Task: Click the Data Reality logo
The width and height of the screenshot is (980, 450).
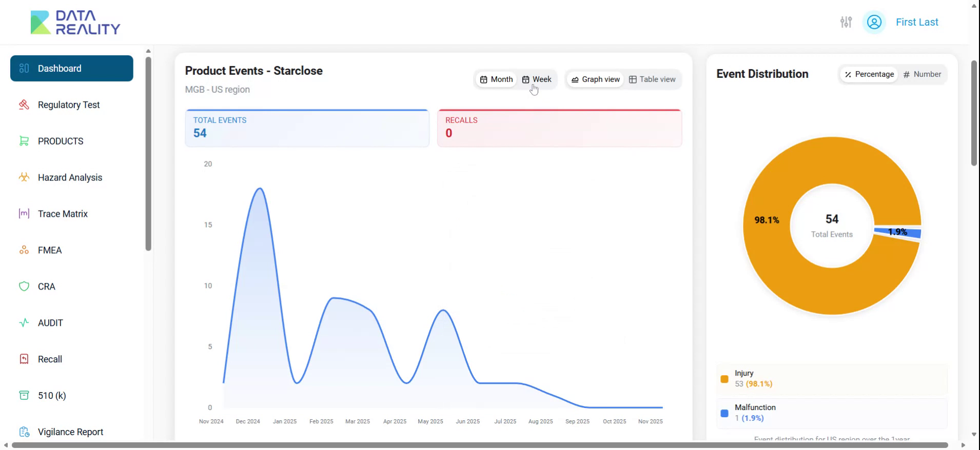Action: [75, 23]
